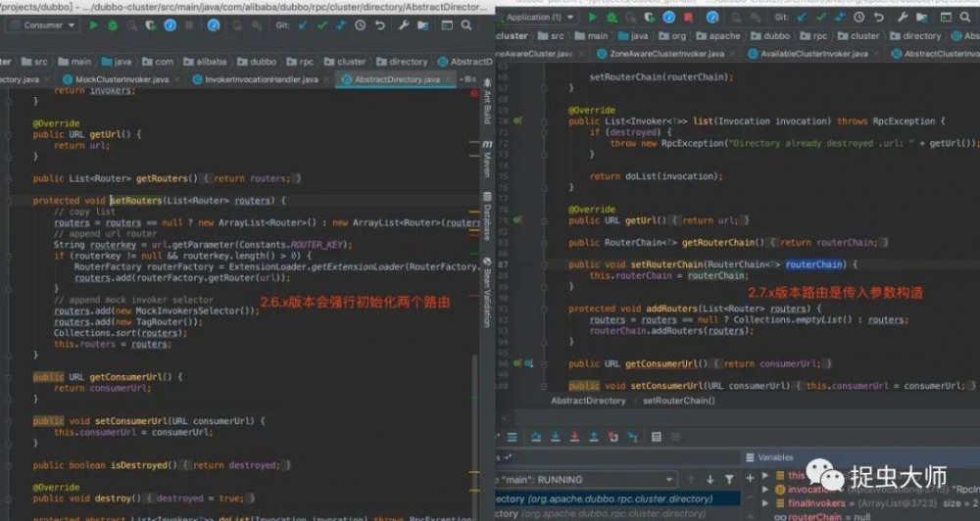This screenshot has width=980, height=521.
Task: Open the "main": RUNNING thread dropdown
Action: (586, 479)
